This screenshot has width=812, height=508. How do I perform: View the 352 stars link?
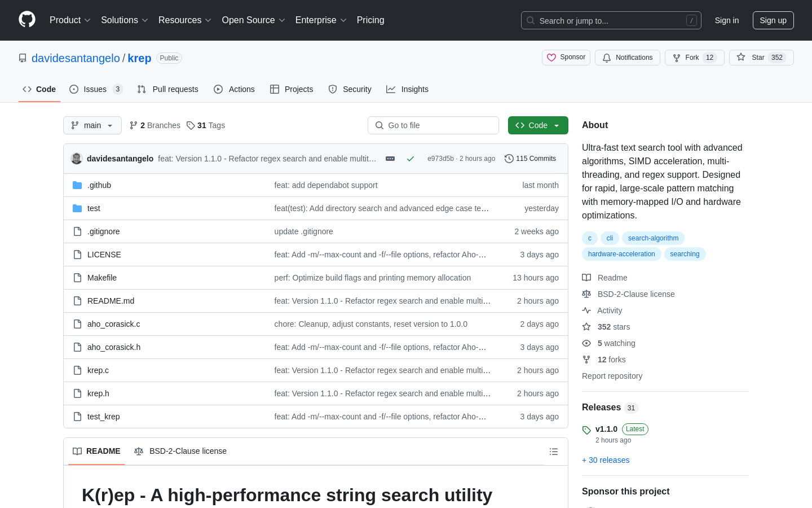tap(606, 327)
